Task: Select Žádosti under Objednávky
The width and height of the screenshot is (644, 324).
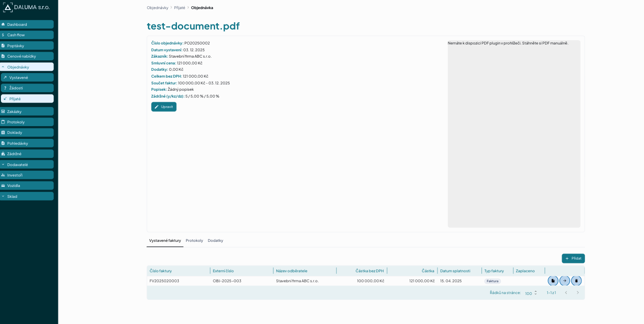Action: pos(27,88)
